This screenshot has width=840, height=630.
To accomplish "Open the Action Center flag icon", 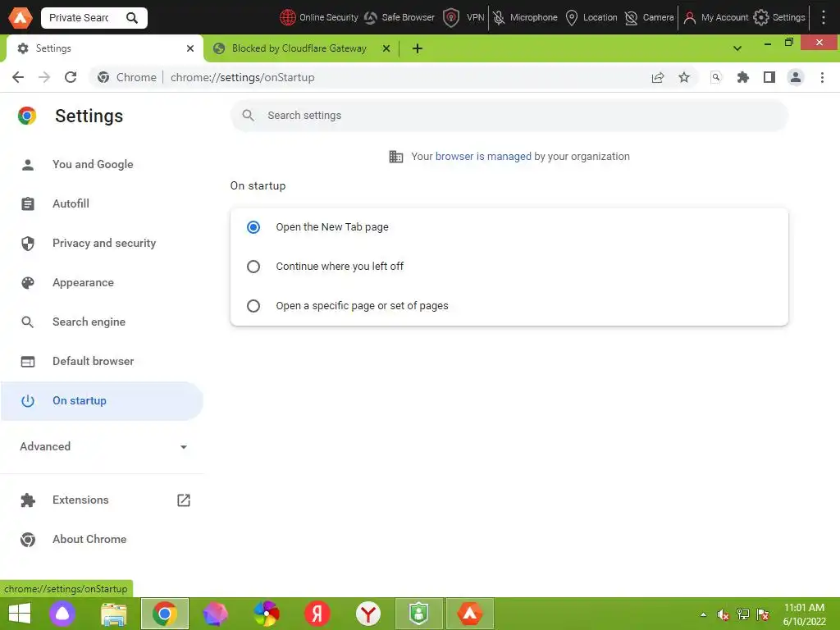I will 763,614.
